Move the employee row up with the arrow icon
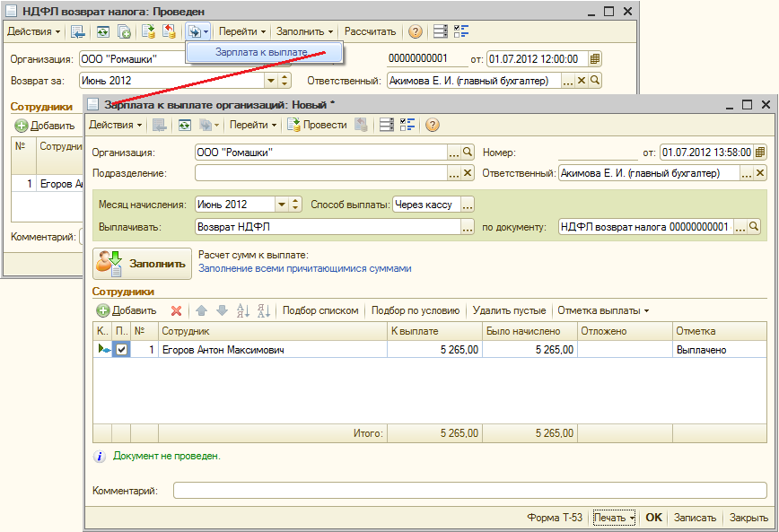Image resolution: width=779 pixels, height=532 pixels. pyautogui.click(x=201, y=311)
